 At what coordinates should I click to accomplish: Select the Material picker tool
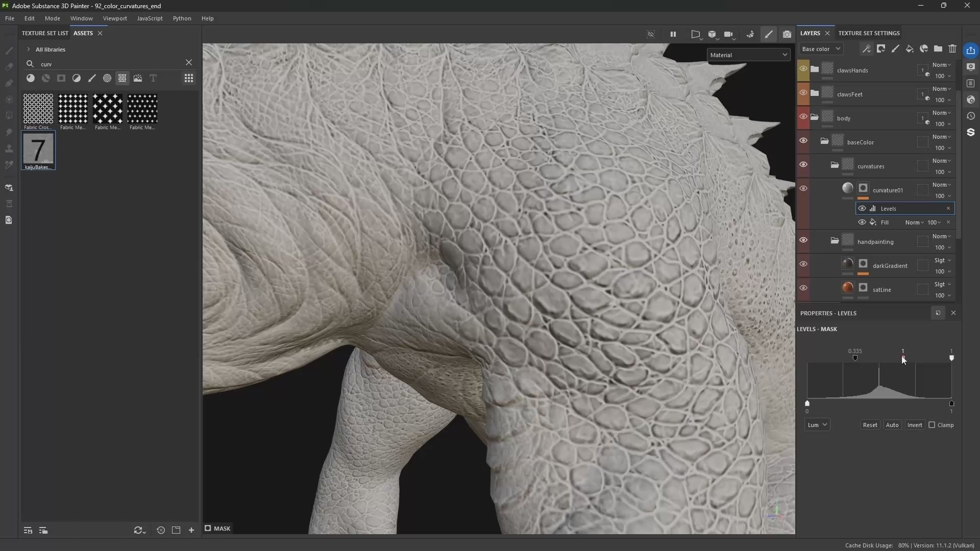pyautogui.click(x=9, y=165)
